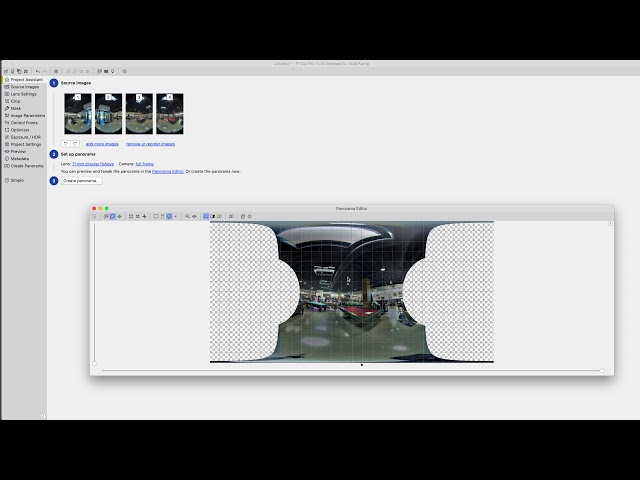Click the side-by-side rectangles icon in Panorama Editor
This screenshot has height=480, width=640.
tap(231, 216)
